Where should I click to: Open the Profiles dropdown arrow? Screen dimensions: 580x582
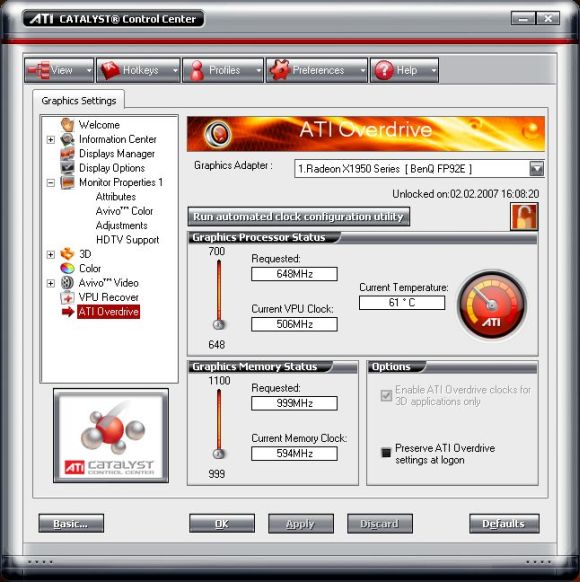[259, 70]
